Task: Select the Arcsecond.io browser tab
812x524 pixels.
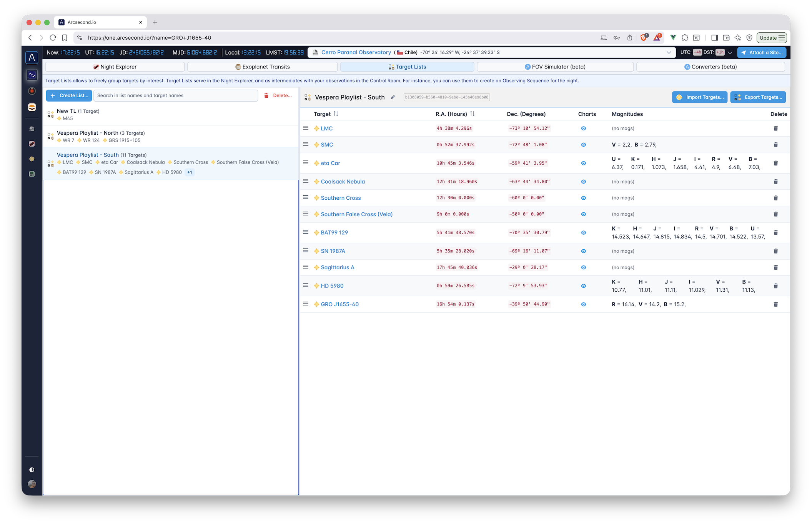Action: point(100,22)
